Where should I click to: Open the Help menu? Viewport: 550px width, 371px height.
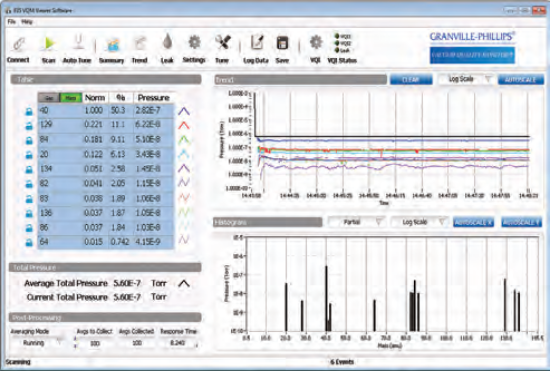coord(27,22)
